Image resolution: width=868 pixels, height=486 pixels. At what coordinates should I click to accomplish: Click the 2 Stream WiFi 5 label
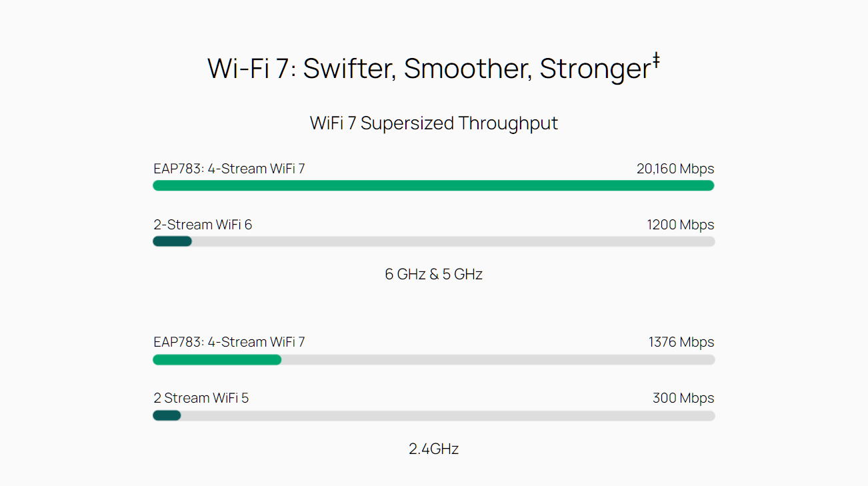click(201, 398)
